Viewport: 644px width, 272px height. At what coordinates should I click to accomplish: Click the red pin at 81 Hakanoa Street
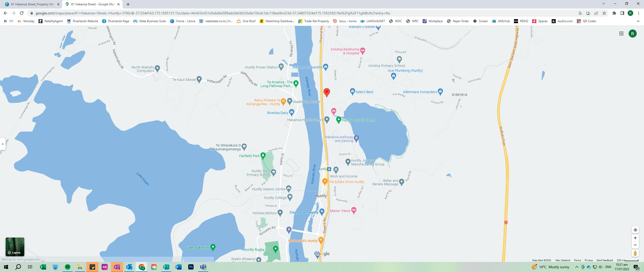327,92
